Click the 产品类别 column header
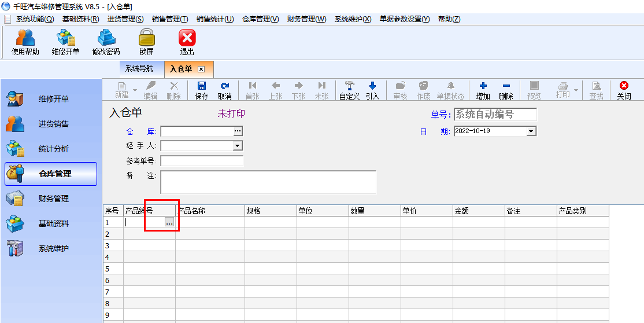The height and width of the screenshot is (323, 644). click(x=583, y=211)
